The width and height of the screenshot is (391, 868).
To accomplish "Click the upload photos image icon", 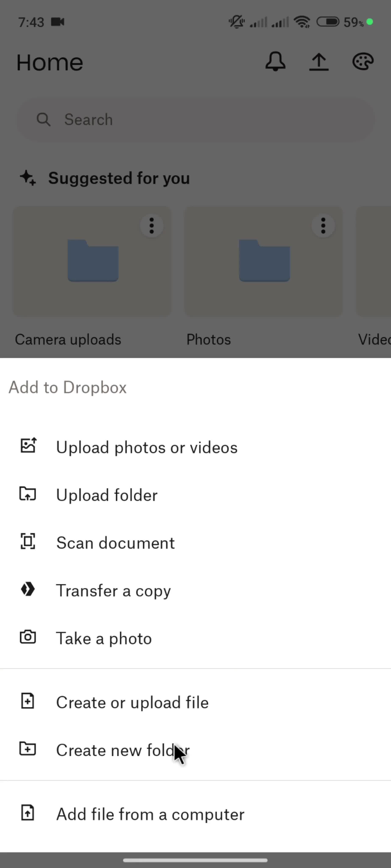I will coord(28,445).
